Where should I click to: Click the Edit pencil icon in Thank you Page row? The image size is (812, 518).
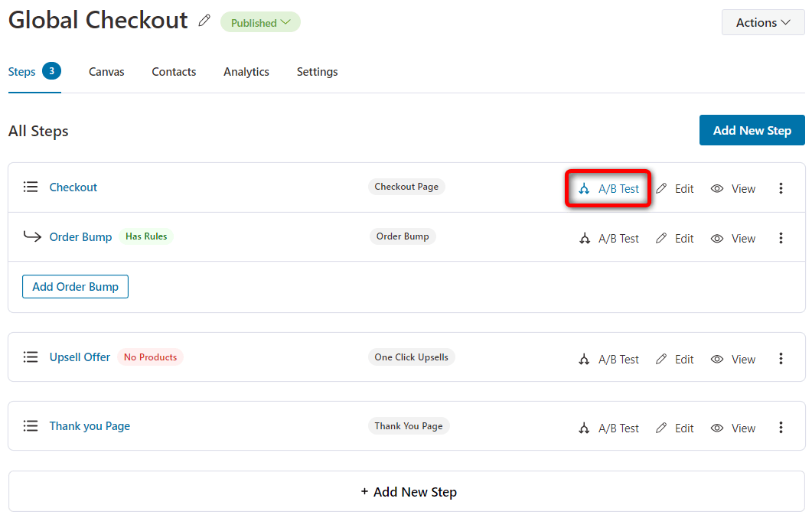[x=661, y=428]
